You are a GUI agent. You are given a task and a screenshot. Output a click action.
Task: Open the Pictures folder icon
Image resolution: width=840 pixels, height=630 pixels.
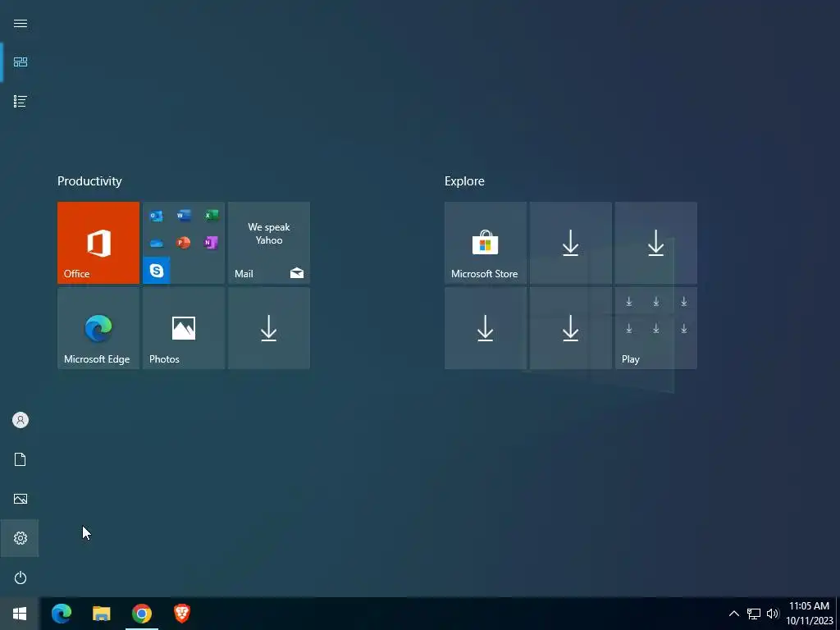[21, 499]
